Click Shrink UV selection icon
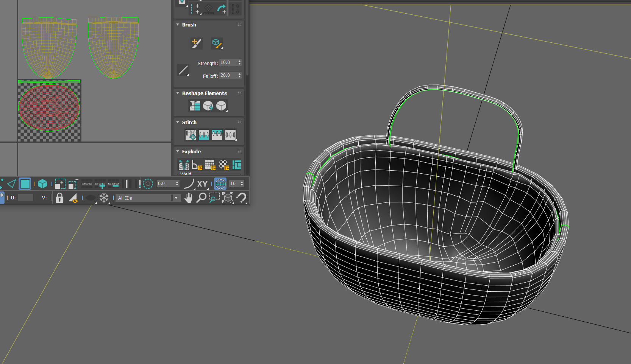 click(x=73, y=184)
